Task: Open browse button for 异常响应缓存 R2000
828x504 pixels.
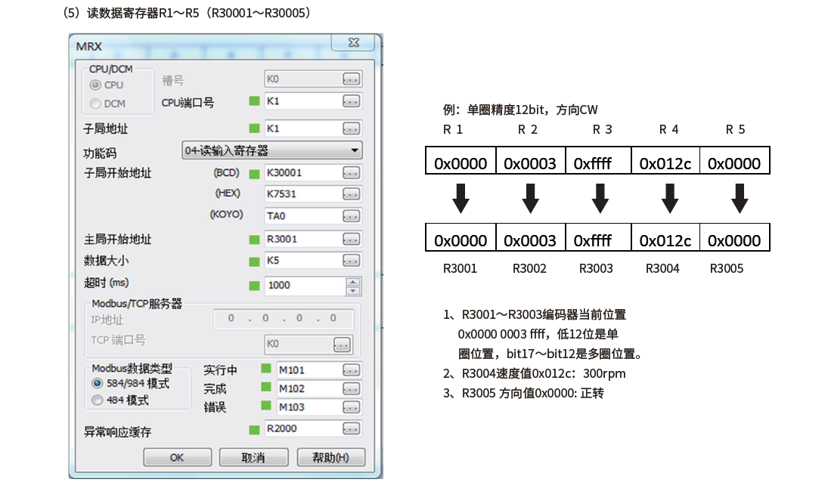Action: (x=352, y=430)
